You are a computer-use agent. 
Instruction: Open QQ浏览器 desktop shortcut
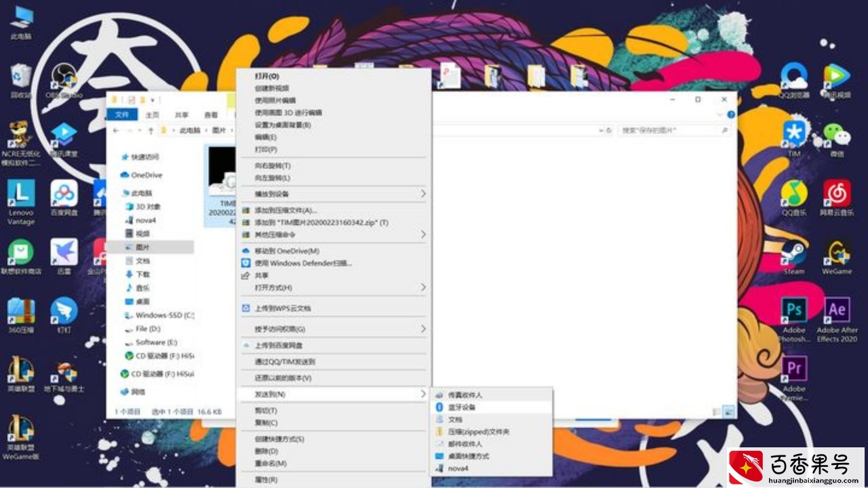click(794, 81)
